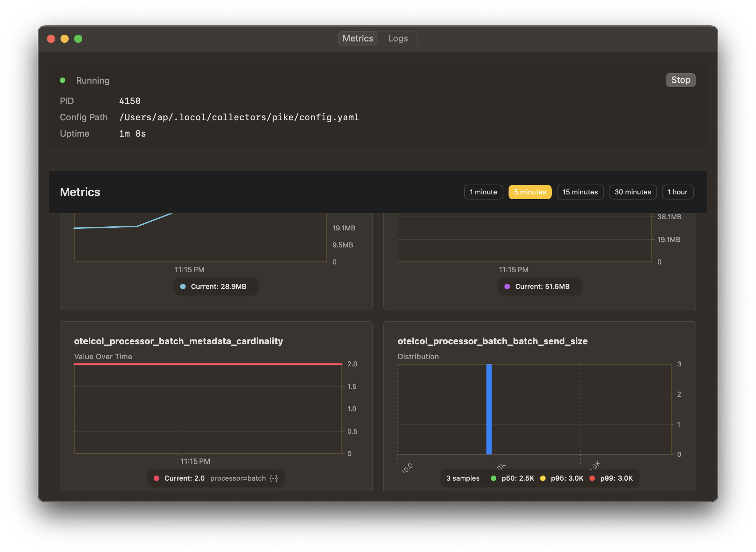The image size is (756, 552).
Task: Click the 'Running' status text
Action: 93,81
